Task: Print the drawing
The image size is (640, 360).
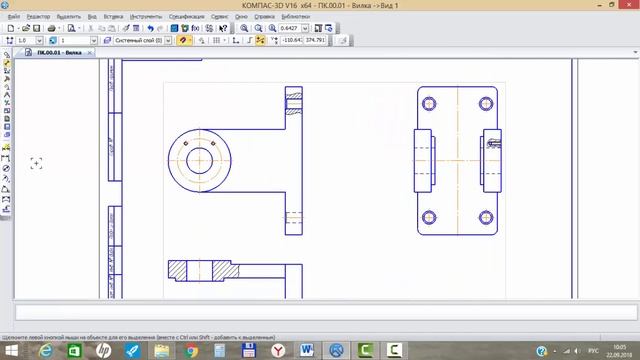Action: pyautogui.click(x=51, y=28)
